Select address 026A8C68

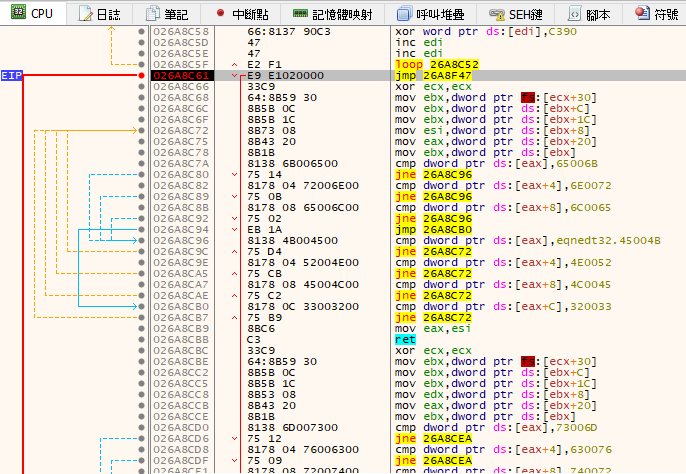point(181,97)
